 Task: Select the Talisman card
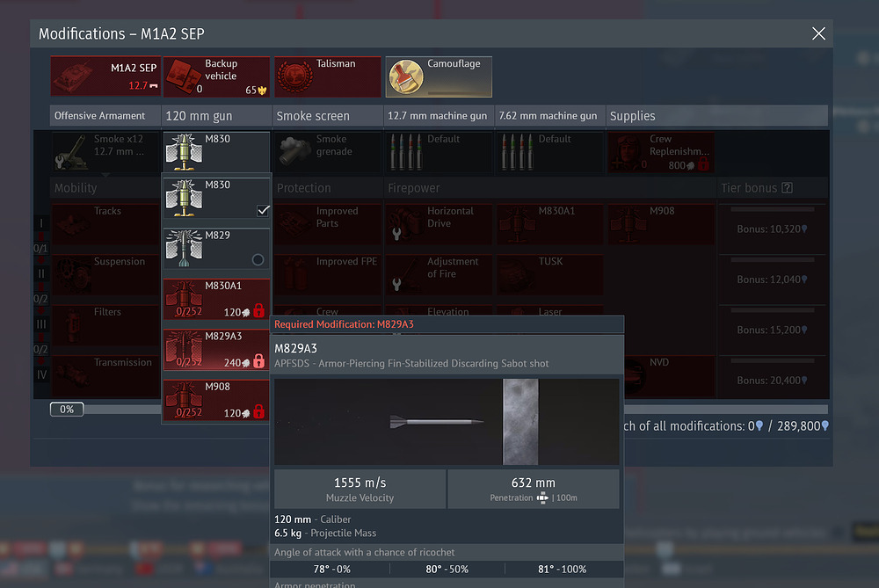point(327,76)
